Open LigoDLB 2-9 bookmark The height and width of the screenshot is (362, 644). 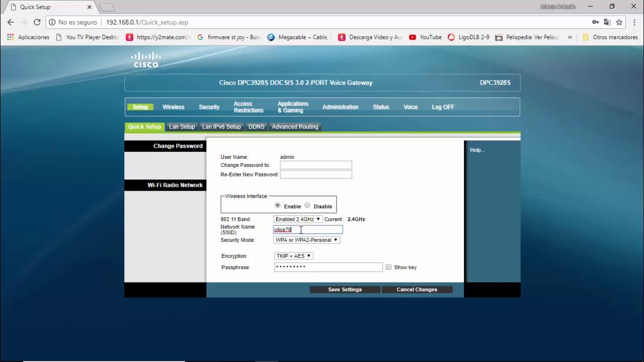pyautogui.click(x=468, y=37)
